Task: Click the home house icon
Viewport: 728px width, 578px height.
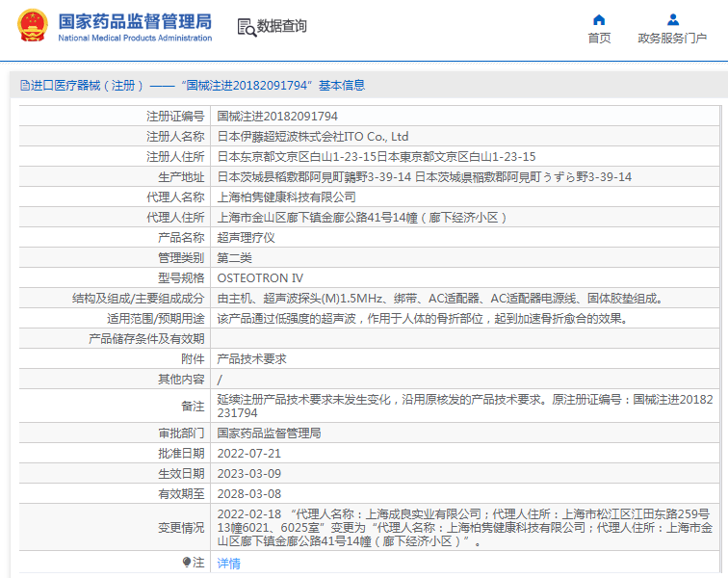Action: pos(599,19)
